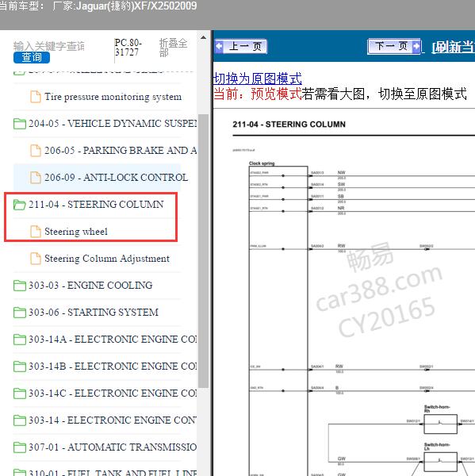Click the sidebar scroll-up arrow

click(203, 37)
